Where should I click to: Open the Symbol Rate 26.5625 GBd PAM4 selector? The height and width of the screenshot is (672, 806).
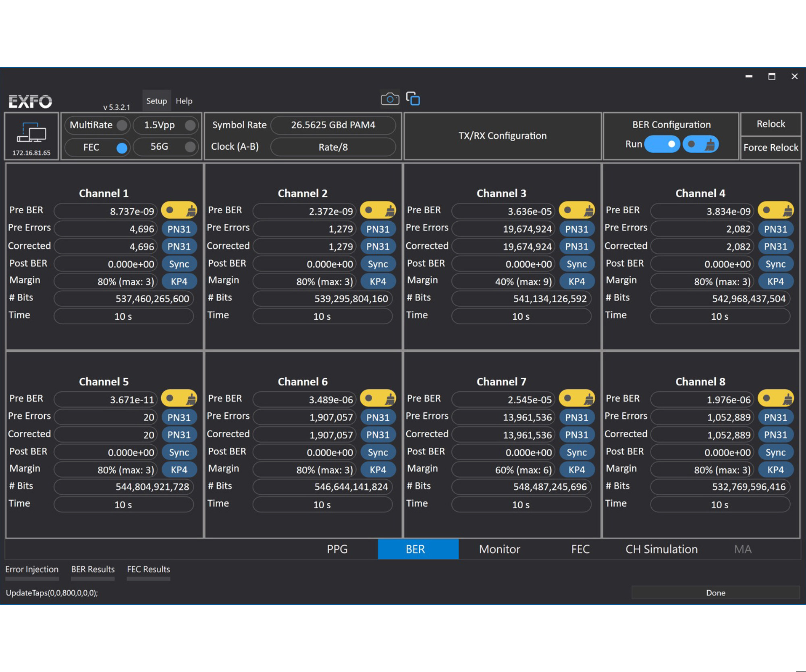tap(333, 125)
